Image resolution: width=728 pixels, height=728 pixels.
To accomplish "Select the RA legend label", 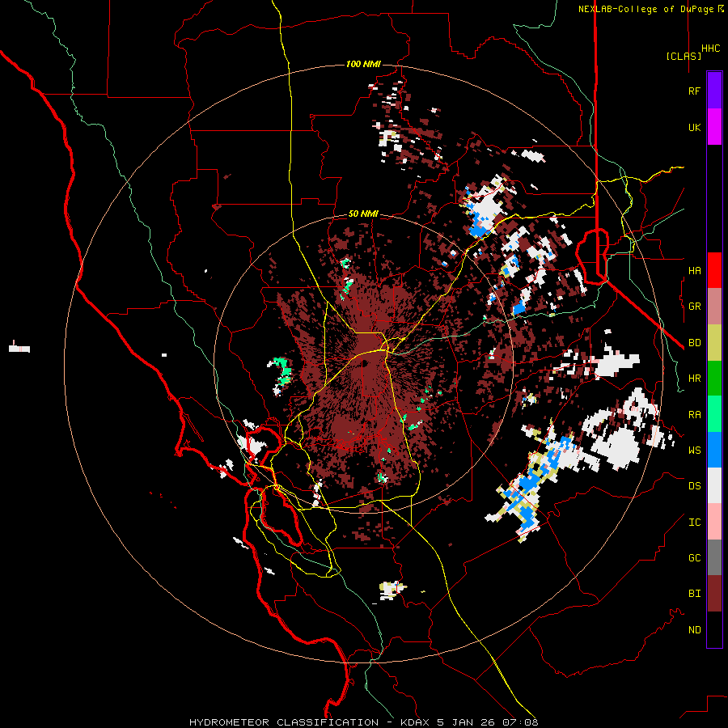I will pyautogui.click(x=694, y=415).
